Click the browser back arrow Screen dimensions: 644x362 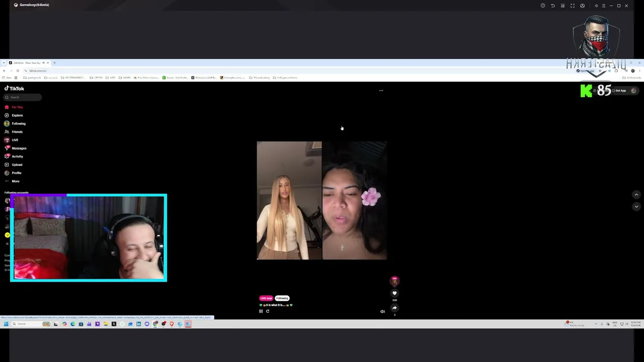point(4,71)
